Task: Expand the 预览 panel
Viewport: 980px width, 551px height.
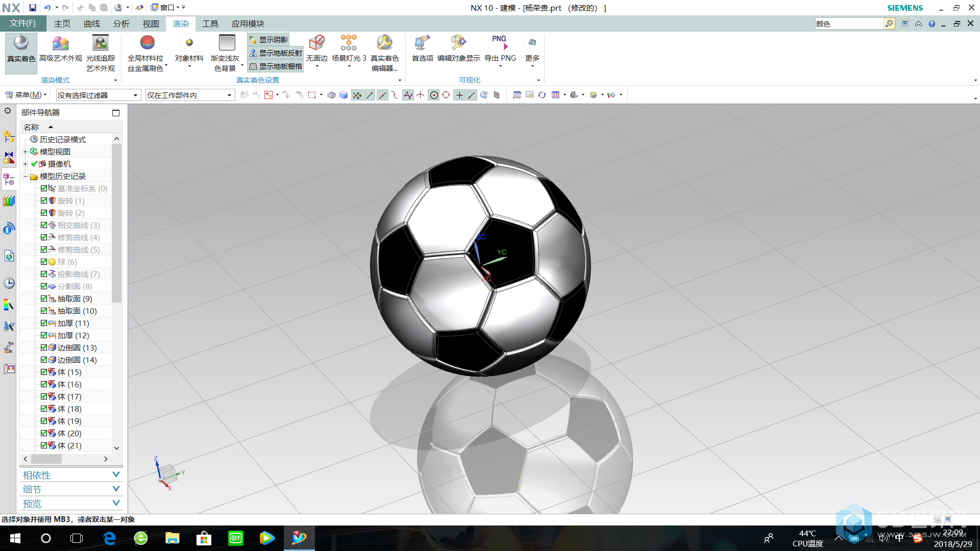Action: click(71, 504)
